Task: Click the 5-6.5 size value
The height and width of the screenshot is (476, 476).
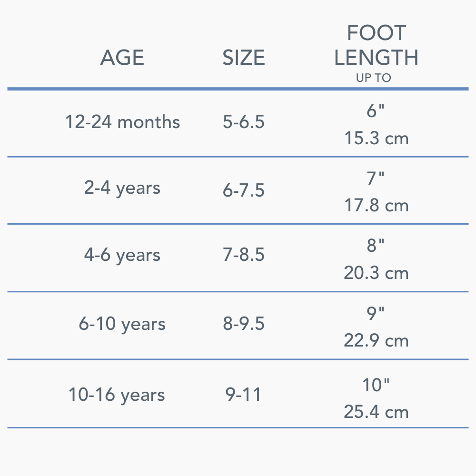Action: coord(244,122)
